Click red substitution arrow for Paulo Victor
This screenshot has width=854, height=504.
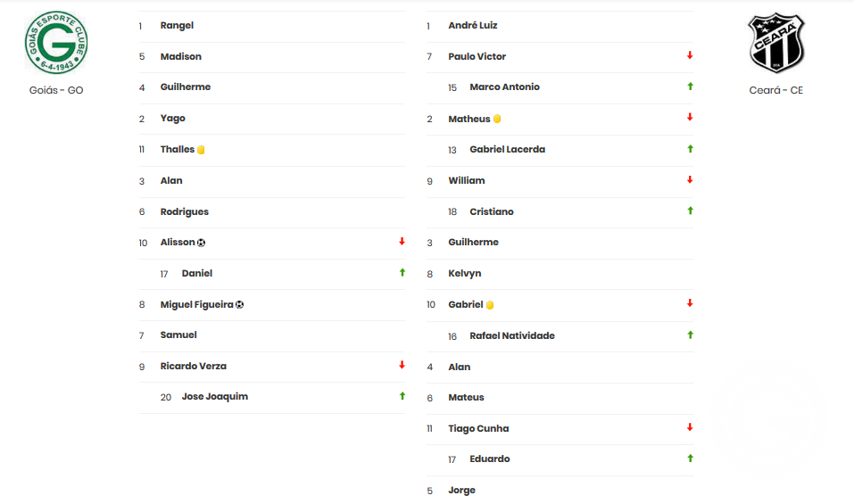pyautogui.click(x=690, y=55)
